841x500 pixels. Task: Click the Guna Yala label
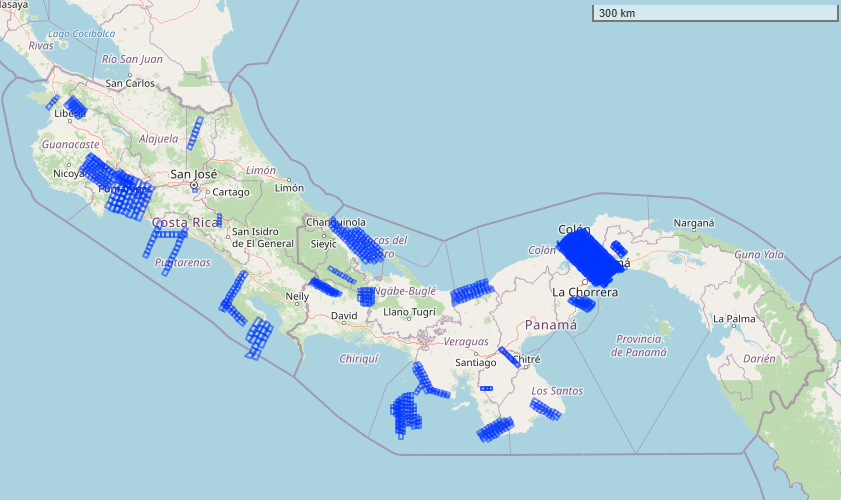(x=759, y=254)
